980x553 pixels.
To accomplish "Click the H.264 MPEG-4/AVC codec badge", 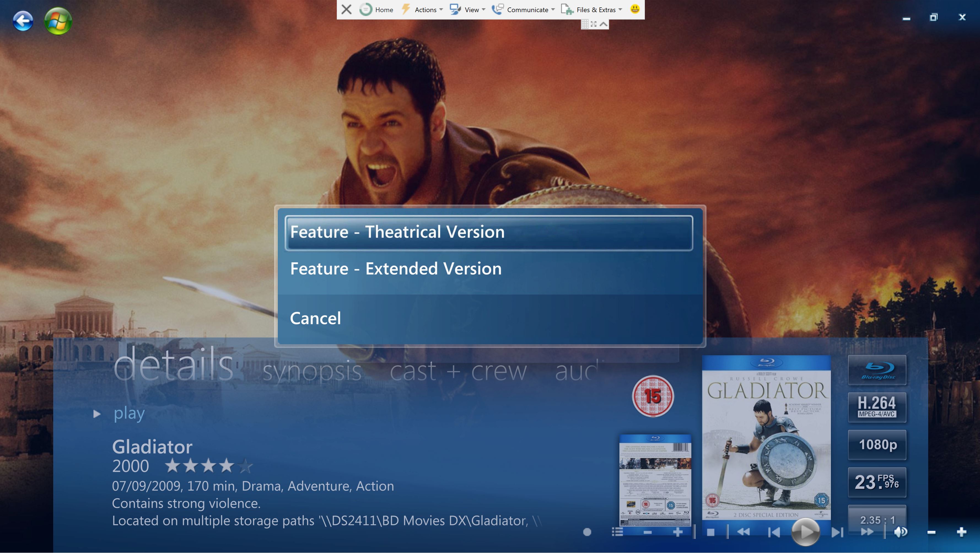I will pos(877,407).
